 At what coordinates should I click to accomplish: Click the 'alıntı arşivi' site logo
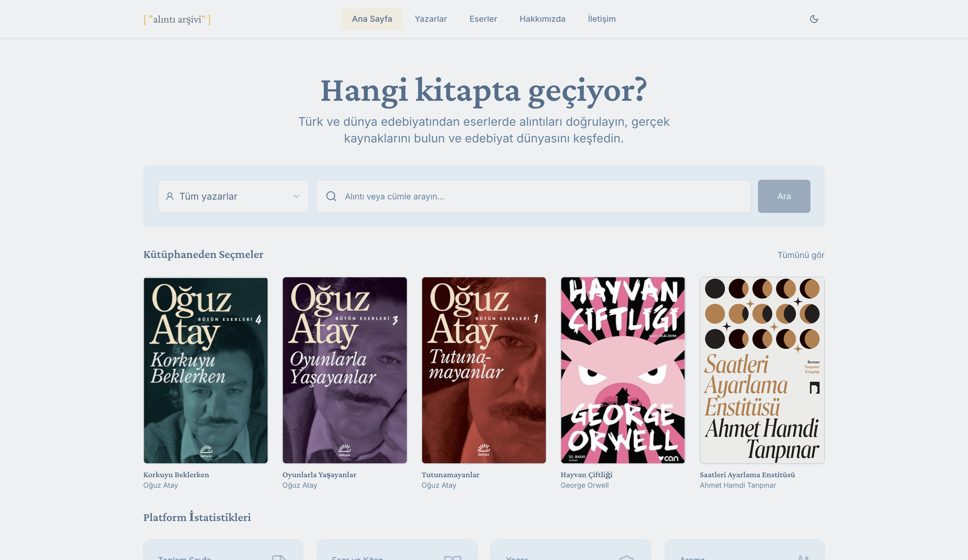177,19
